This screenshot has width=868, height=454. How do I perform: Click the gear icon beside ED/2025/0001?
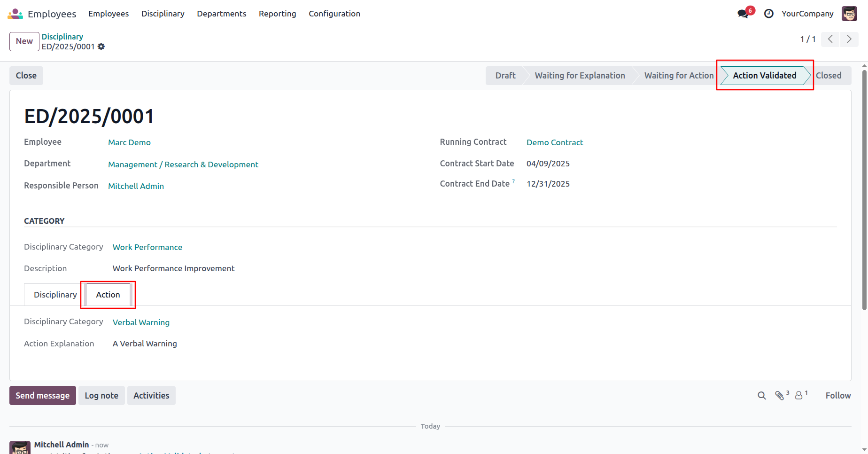(x=101, y=47)
